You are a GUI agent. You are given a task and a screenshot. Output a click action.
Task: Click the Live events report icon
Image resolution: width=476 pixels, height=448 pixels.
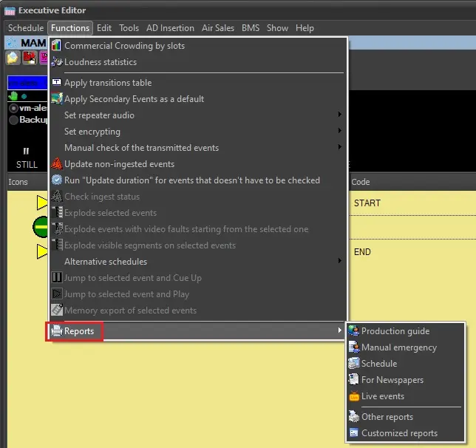coord(354,396)
